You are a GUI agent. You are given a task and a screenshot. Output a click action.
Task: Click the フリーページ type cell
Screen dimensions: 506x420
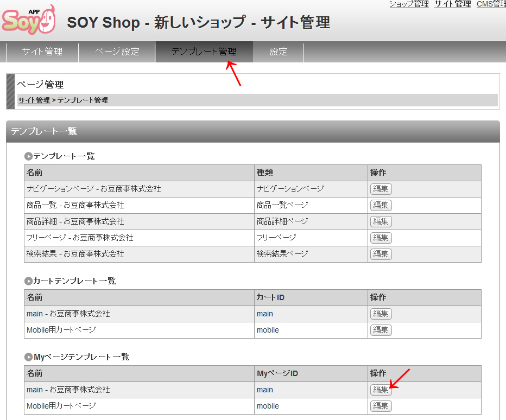(x=311, y=238)
